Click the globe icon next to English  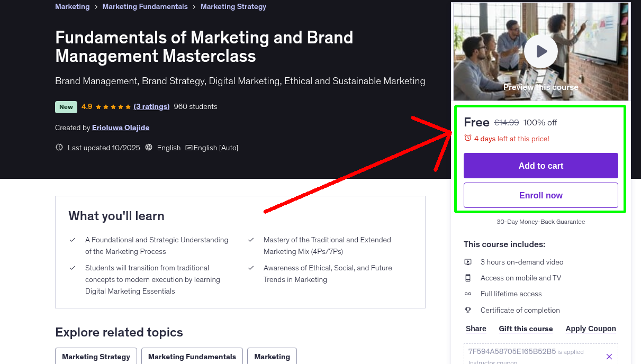(x=150, y=147)
